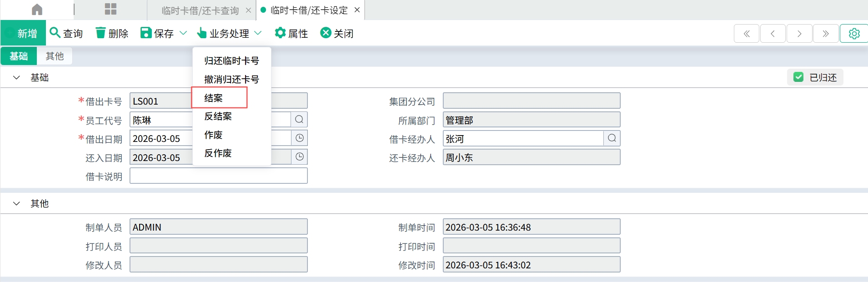868x282 pixels.
Task: Click the 属性 gear button
Action: click(x=291, y=33)
